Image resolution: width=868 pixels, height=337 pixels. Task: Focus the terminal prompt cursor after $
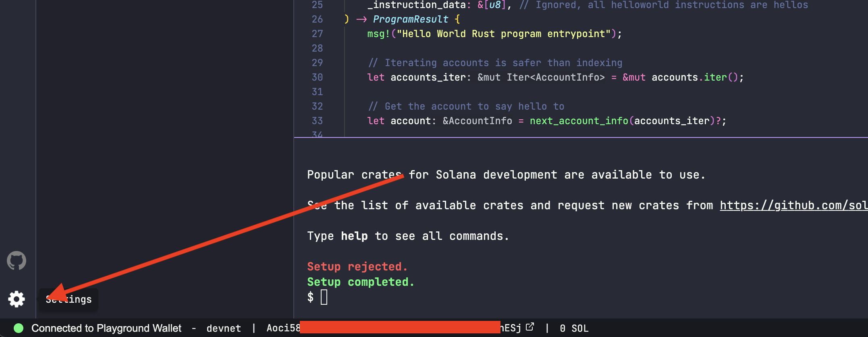324,297
